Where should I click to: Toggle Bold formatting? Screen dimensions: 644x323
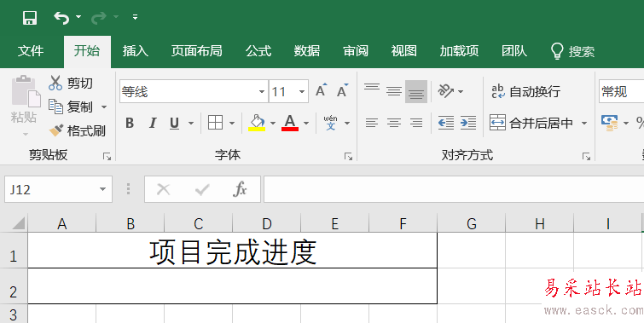point(130,123)
